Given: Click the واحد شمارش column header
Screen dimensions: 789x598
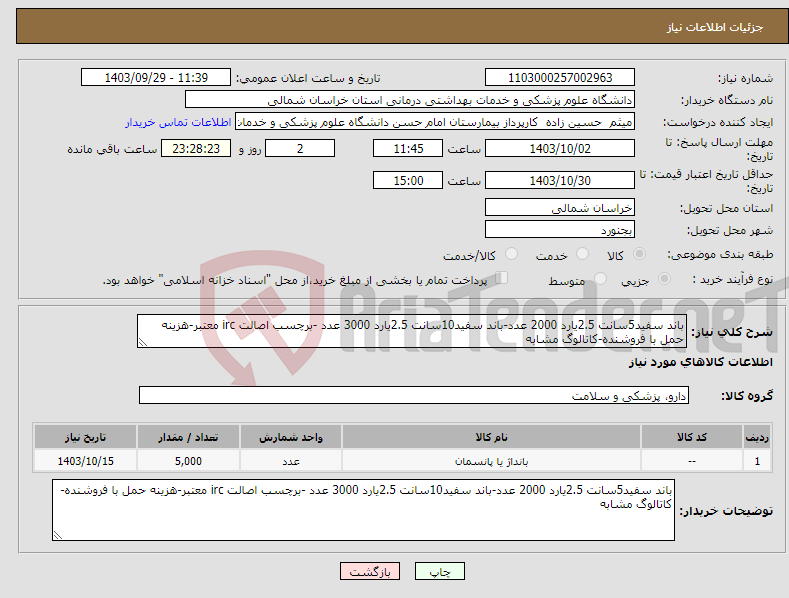Looking at the screenshot, I should click(291, 437).
